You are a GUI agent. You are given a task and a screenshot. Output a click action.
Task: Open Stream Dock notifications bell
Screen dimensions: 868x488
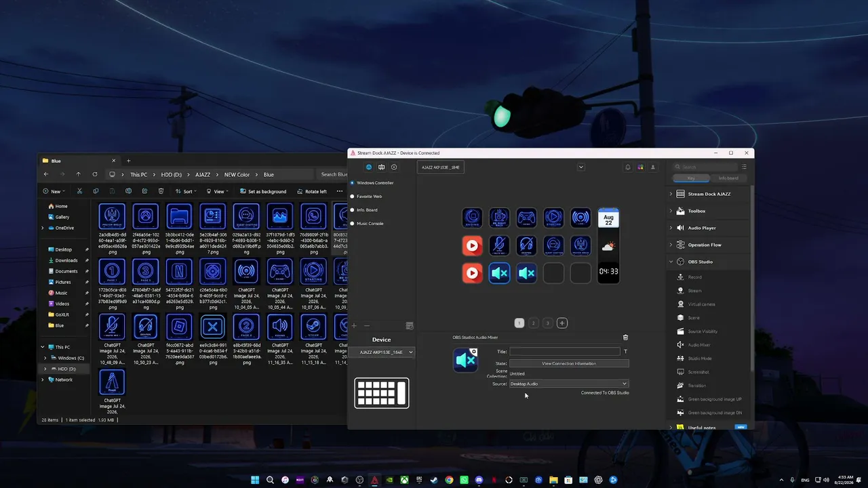coord(628,167)
